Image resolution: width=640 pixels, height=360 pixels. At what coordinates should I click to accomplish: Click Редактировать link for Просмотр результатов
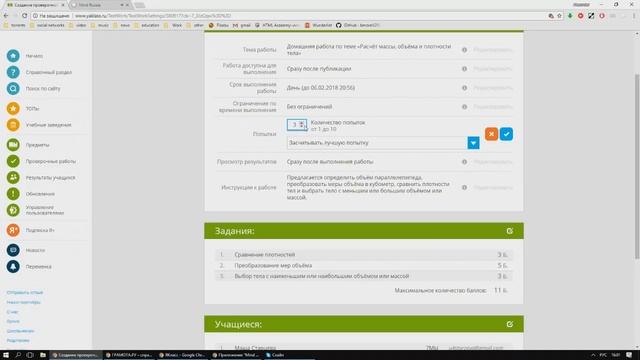pos(493,162)
